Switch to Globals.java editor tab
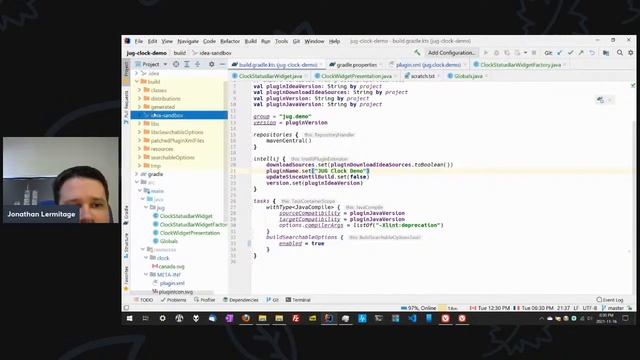640x360 pixels. [468, 76]
